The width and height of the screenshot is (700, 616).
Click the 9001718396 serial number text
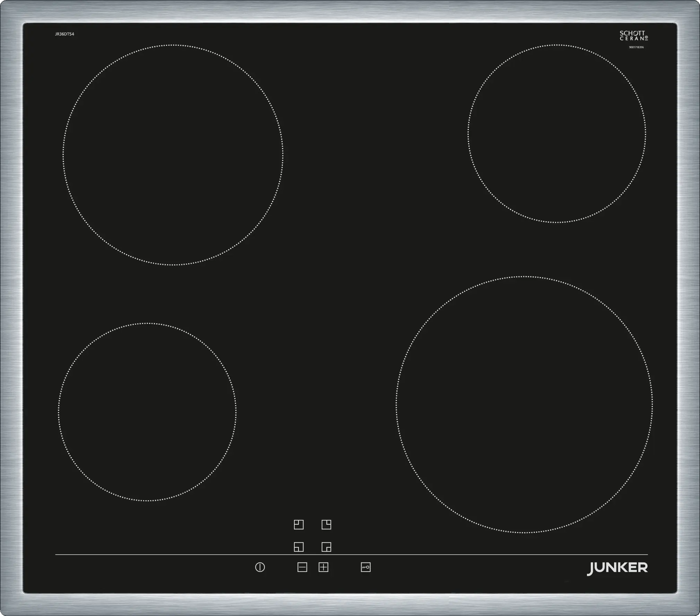[x=636, y=47]
